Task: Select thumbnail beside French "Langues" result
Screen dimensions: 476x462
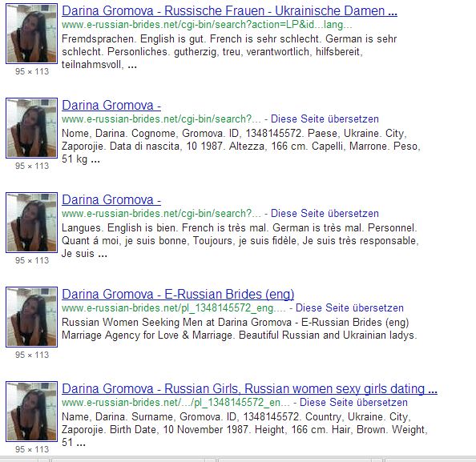Action: tap(31, 223)
